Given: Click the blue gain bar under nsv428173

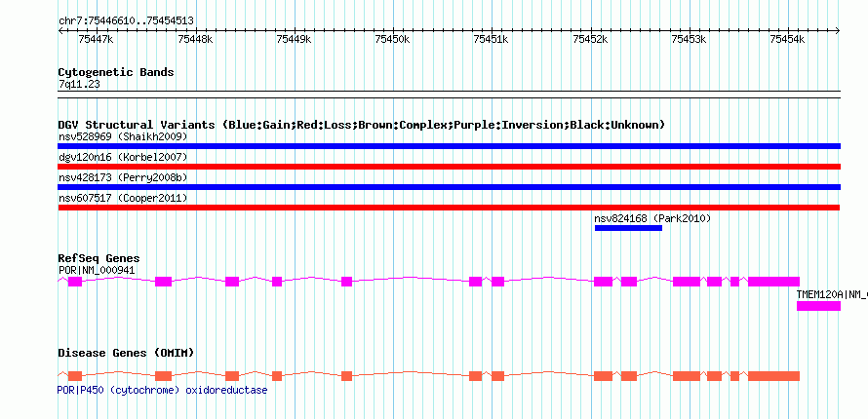Looking at the screenshot, I should (x=449, y=187).
